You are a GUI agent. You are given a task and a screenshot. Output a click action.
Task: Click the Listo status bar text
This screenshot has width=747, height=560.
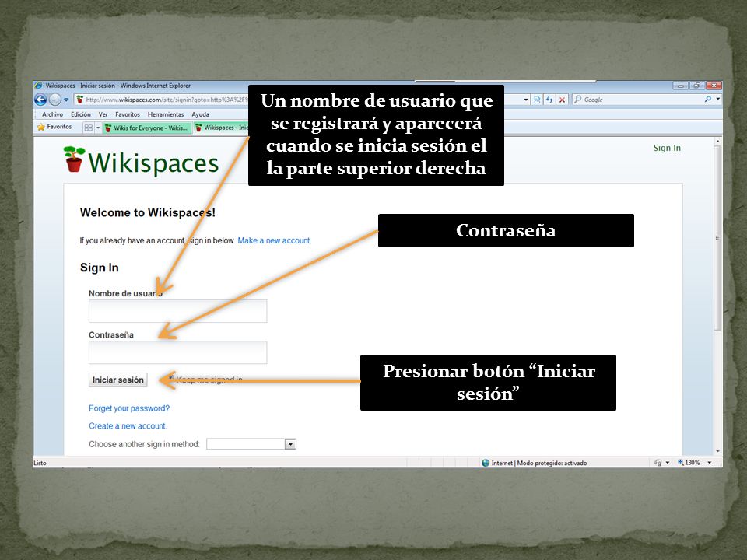click(40, 463)
